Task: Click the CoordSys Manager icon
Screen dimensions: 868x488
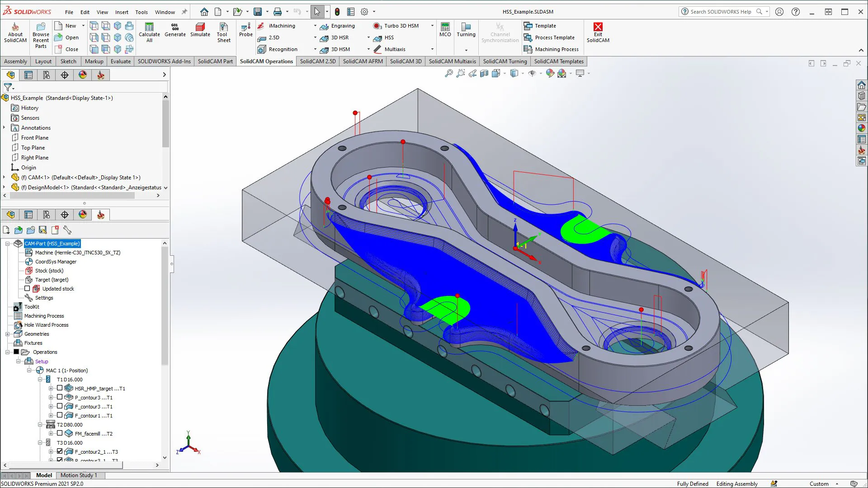Action: [29, 262]
